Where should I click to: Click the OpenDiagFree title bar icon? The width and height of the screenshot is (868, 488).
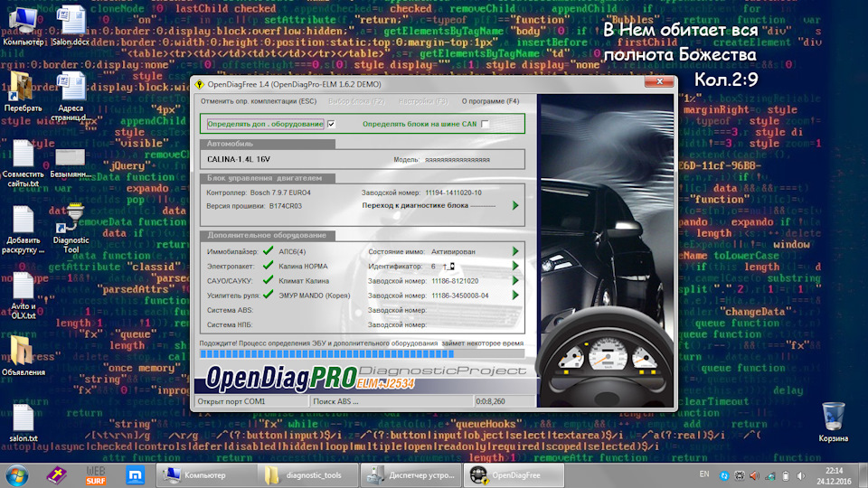click(199, 84)
